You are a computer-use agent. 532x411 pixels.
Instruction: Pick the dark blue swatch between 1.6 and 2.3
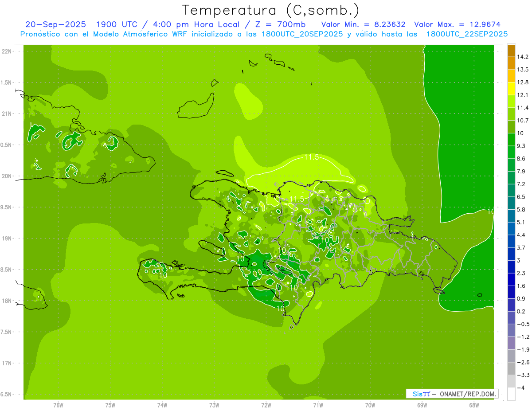click(511, 279)
